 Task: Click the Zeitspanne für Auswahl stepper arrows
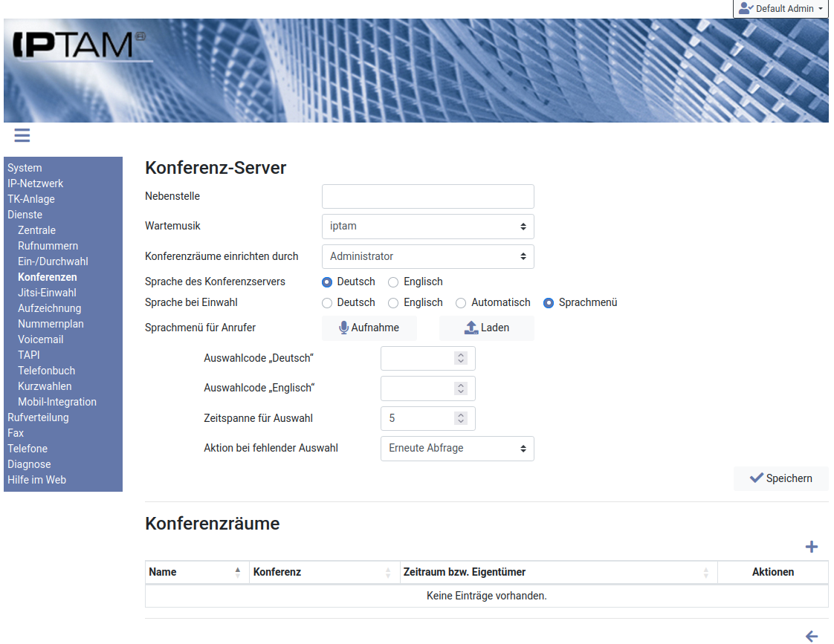click(461, 418)
